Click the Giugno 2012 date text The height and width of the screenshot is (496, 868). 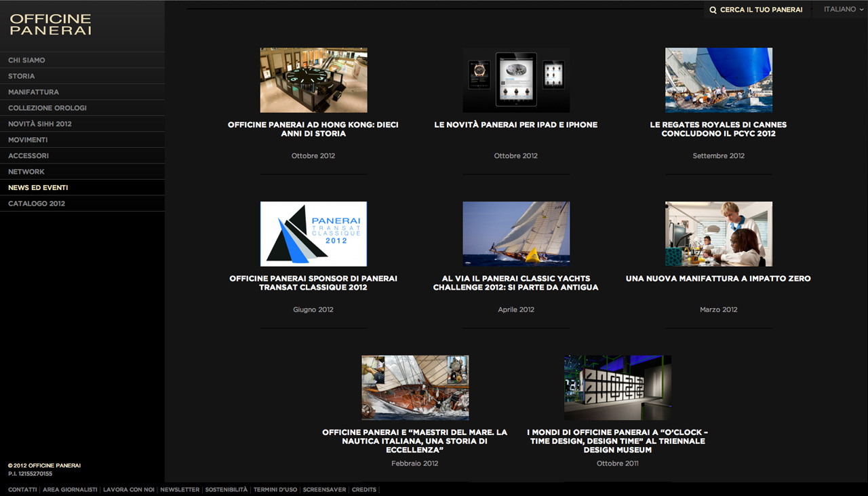(x=313, y=310)
